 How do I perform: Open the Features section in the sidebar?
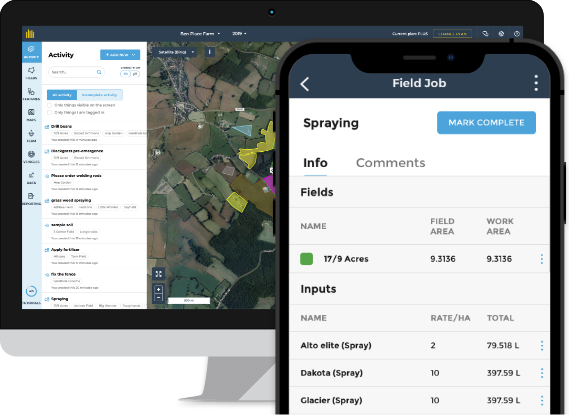click(32, 94)
